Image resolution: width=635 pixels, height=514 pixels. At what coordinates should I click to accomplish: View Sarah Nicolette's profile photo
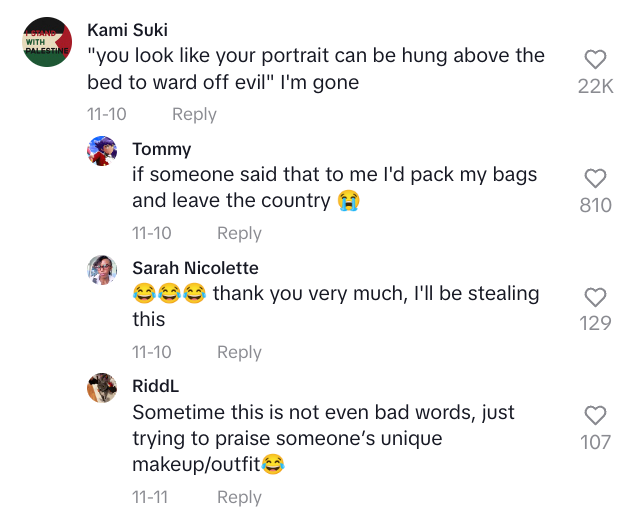click(x=103, y=270)
